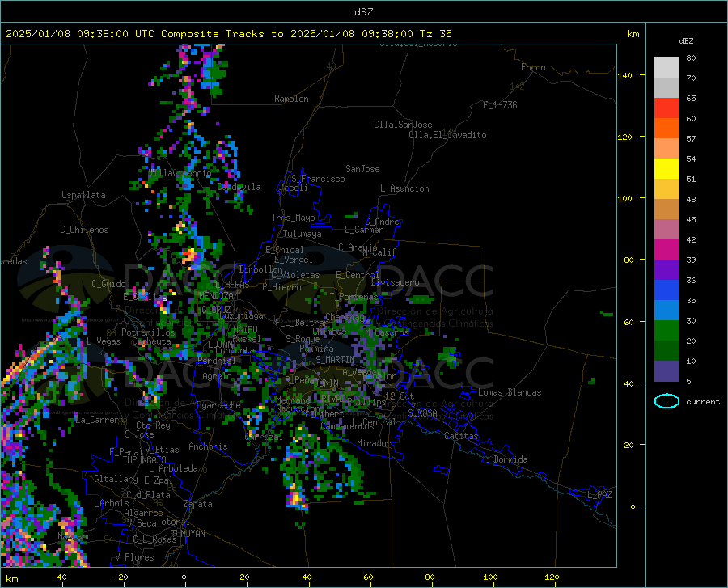Click the '-40' tick label on the bottom axis
Image resolution: width=728 pixels, height=588 pixels.
[x=58, y=577]
